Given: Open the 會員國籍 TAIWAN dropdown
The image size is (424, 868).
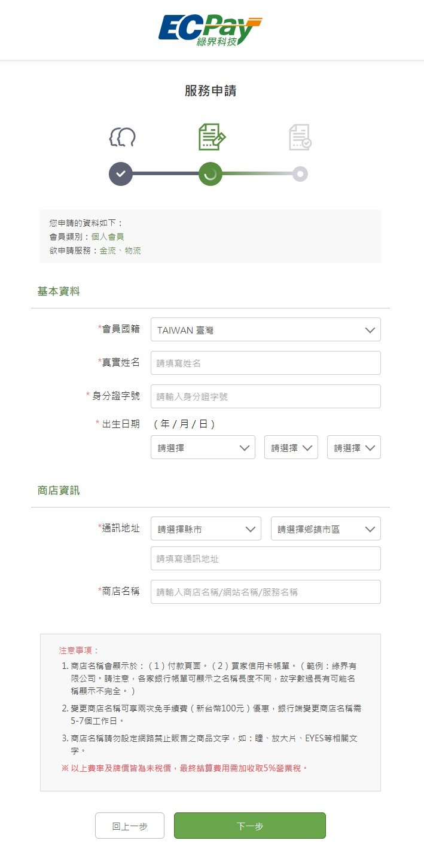Looking at the screenshot, I should 266,329.
